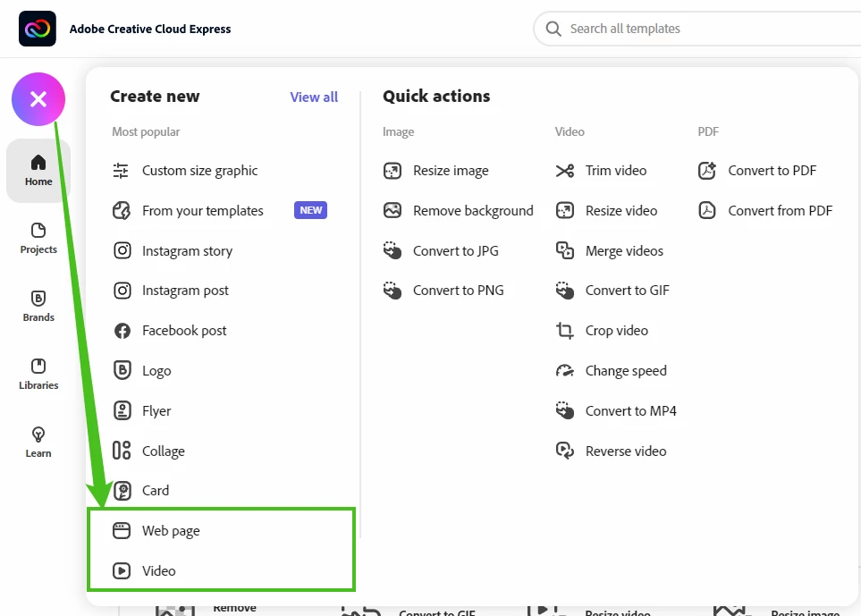
Task: Start the Convert to PNG action
Action: coord(459,291)
